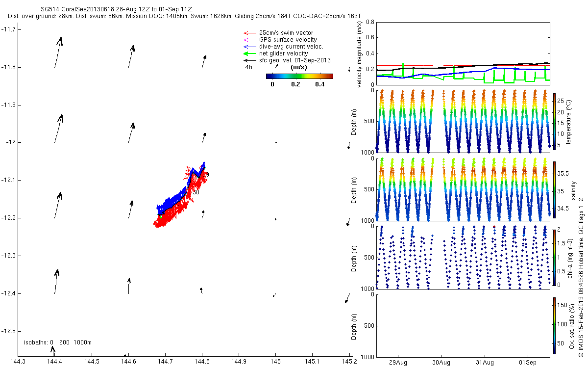Screen dimensions: 588x368
Task: Click the 31Aug tick label on time axis
Action: tap(485, 363)
